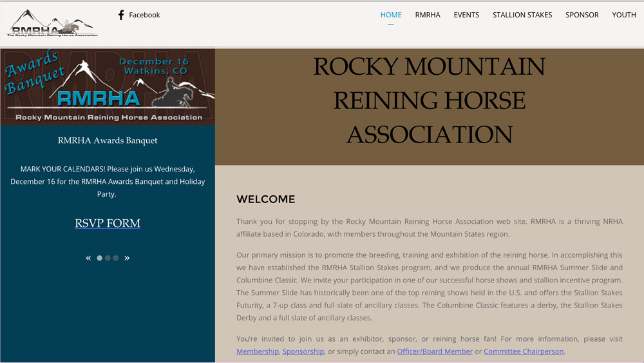The height and width of the screenshot is (363, 644).
Task: Select the second slideshow dot
Action: tap(108, 258)
